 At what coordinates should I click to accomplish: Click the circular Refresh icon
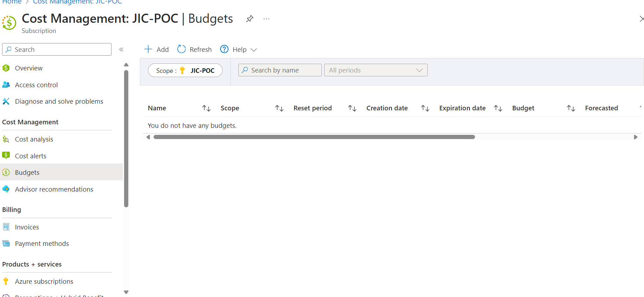tap(181, 49)
